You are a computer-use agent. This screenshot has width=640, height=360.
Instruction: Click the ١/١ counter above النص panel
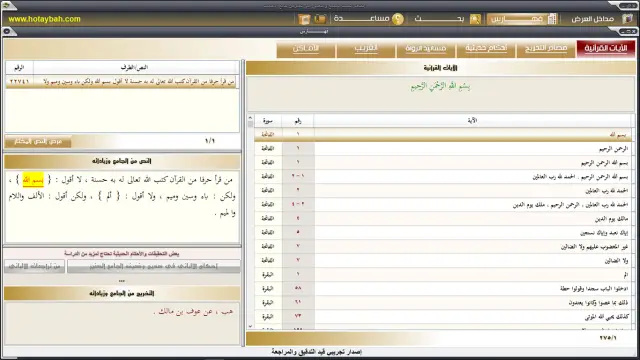[x=210, y=141]
